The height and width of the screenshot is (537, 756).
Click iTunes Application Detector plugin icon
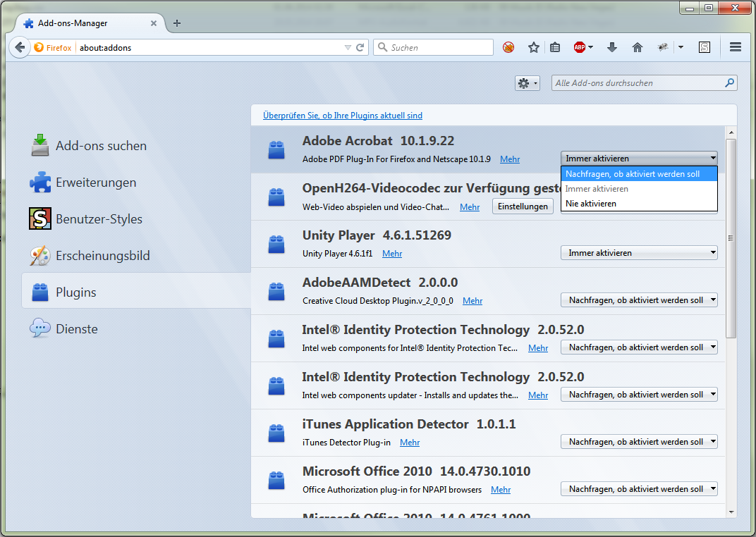pos(276,433)
